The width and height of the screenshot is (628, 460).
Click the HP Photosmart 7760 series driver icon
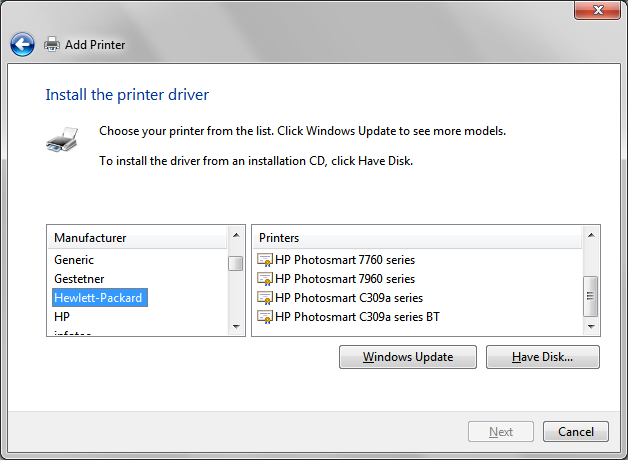[x=265, y=260]
